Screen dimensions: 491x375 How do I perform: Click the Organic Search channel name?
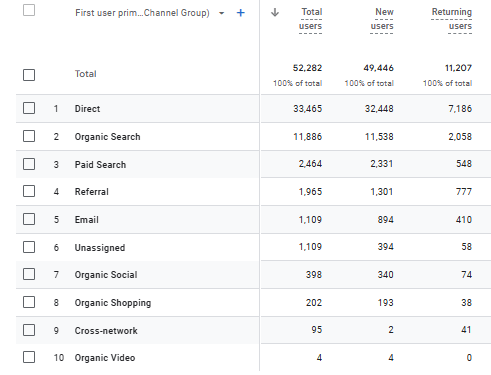pos(107,137)
